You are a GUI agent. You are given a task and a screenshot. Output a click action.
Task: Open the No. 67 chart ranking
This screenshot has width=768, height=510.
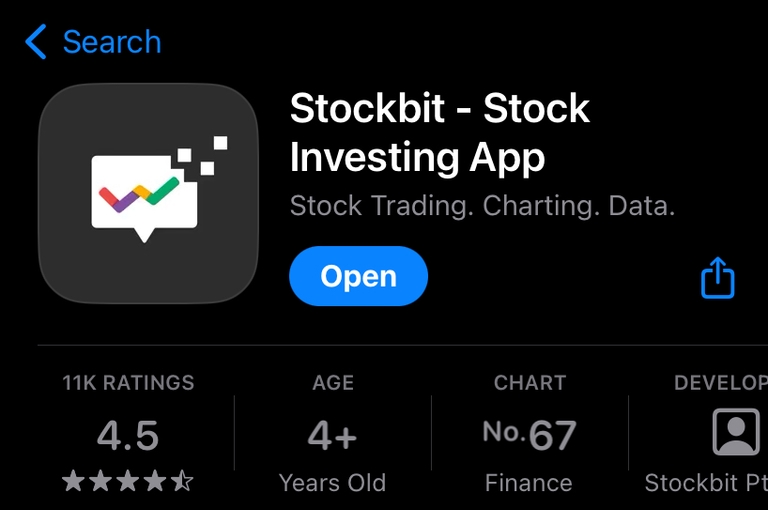[529, 435]
